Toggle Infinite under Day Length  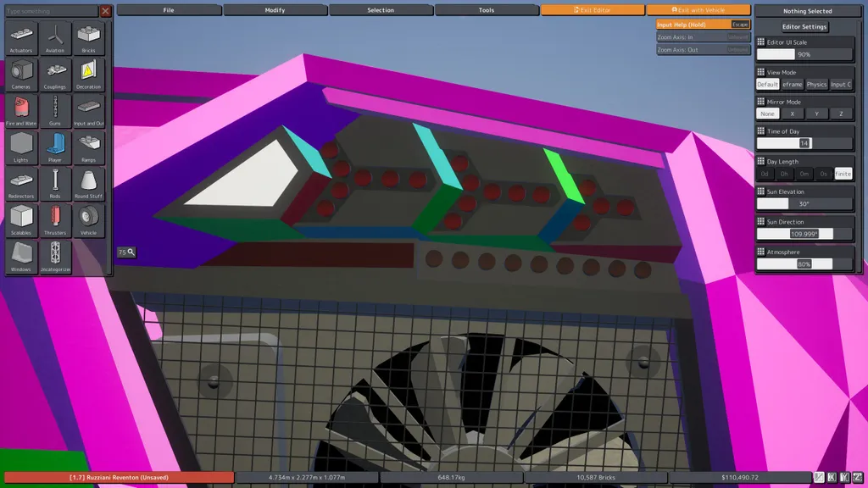click(x=843, y=174)
